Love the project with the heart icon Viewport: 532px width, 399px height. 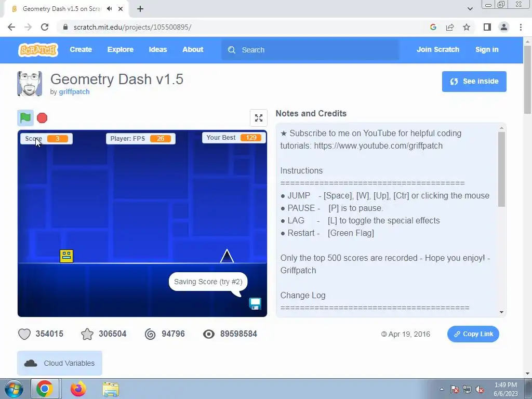[24, 334]
